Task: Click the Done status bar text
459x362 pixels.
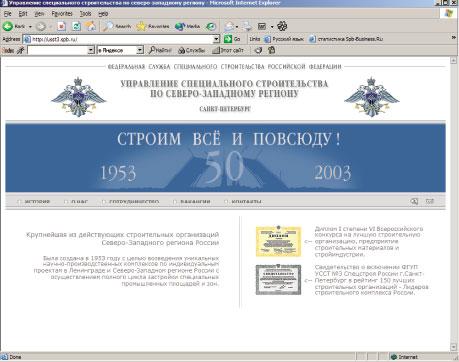Action: click(x=15, y=357)
